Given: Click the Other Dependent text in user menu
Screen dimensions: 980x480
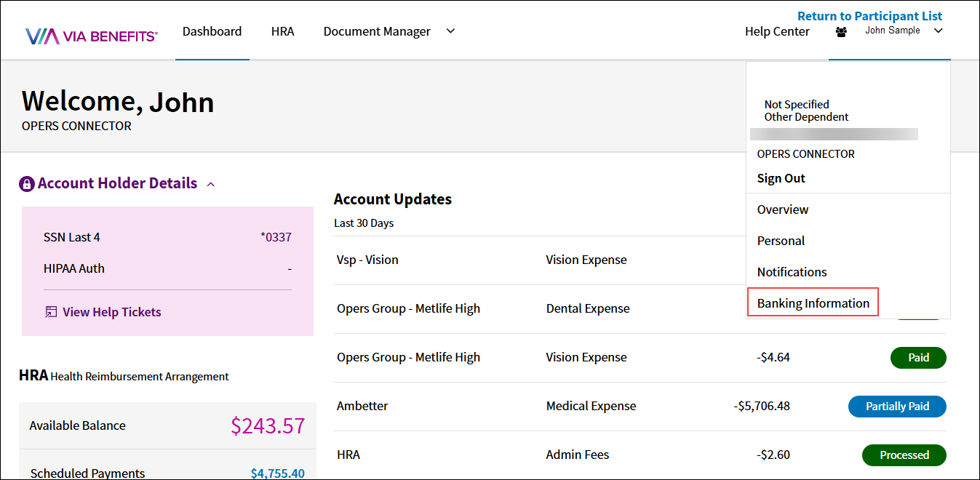Looking at the screenshot, I should [x=806, y=117].
